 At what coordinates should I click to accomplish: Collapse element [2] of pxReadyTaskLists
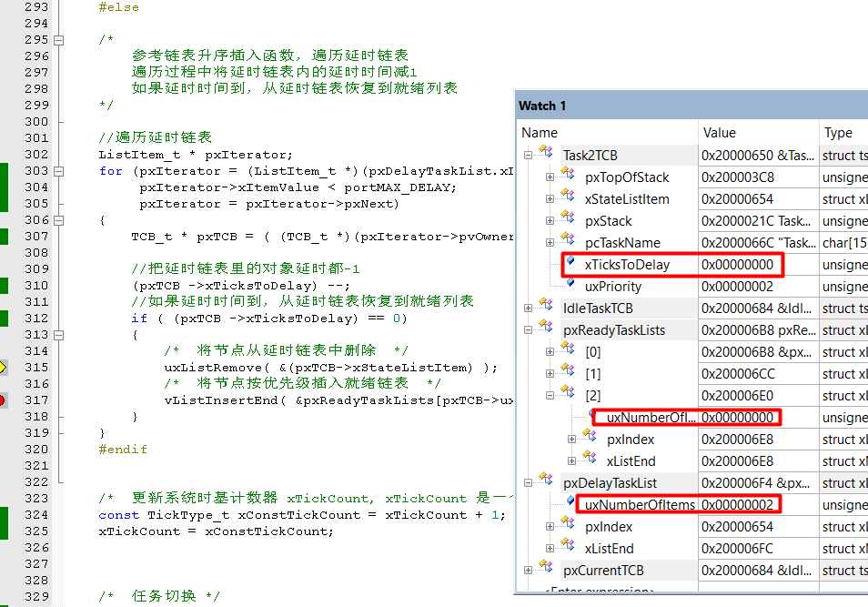[550, 396]
